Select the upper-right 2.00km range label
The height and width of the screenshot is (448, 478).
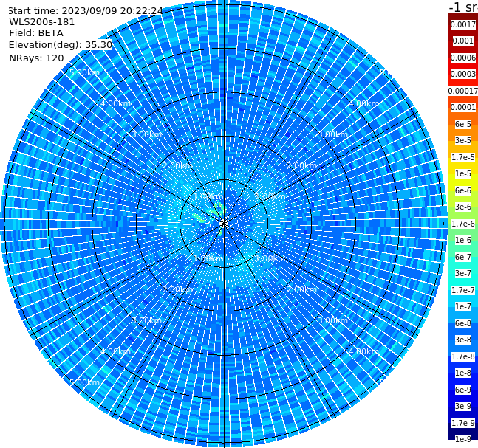301,165
